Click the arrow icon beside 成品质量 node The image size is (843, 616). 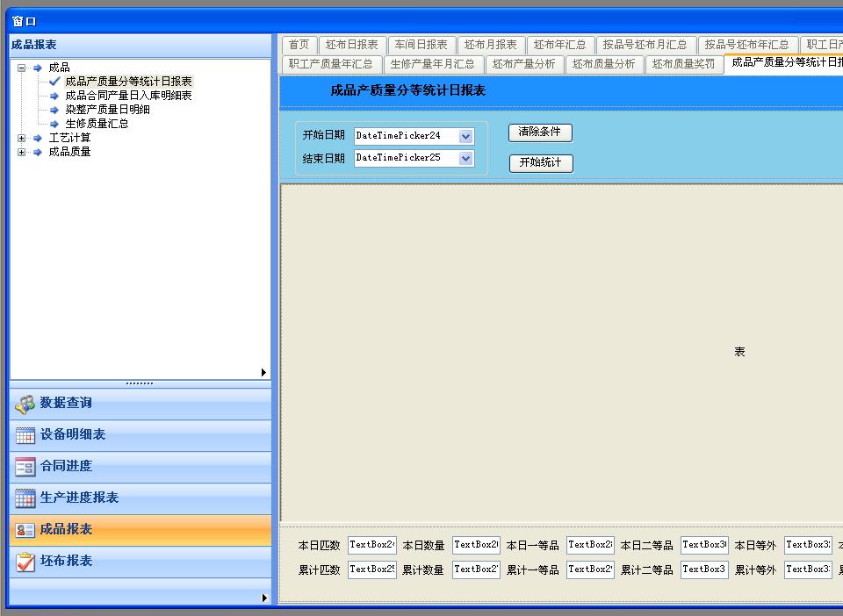pos(38,152)
